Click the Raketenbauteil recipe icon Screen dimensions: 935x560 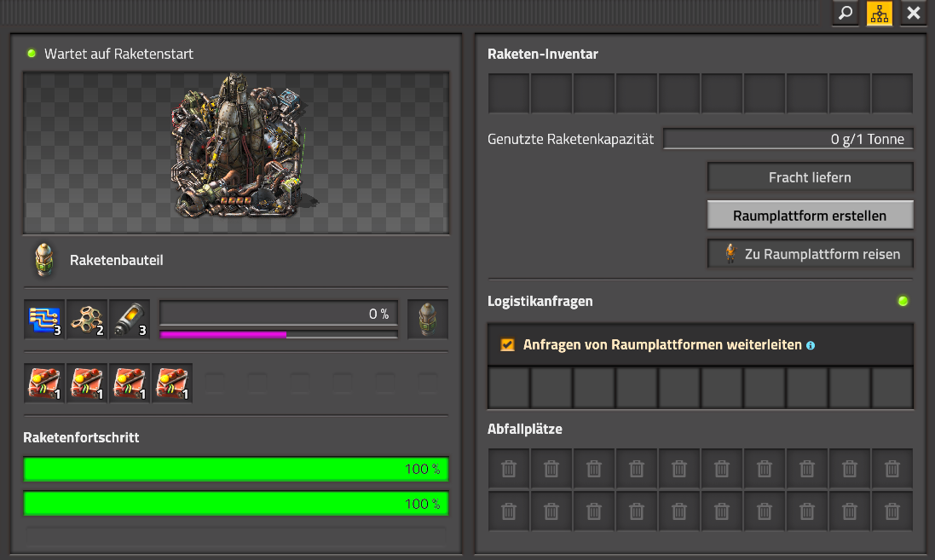pos(44,260)
